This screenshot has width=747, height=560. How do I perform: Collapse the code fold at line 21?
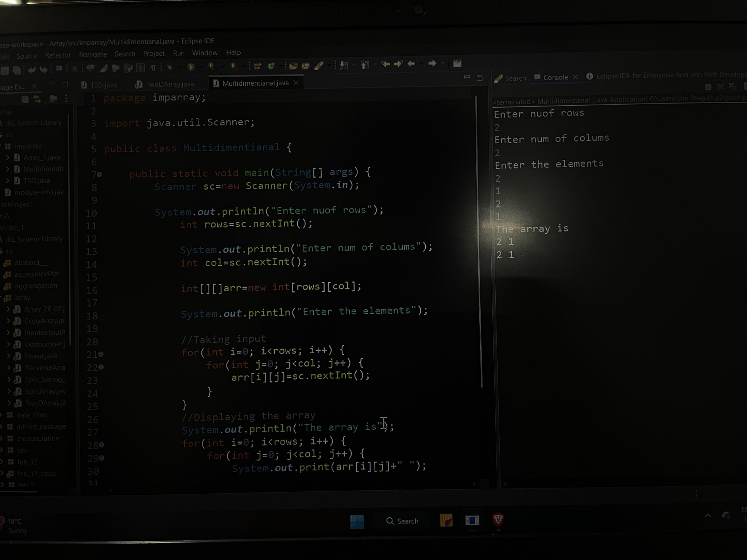pyautogui.click(x=101, y=354)
